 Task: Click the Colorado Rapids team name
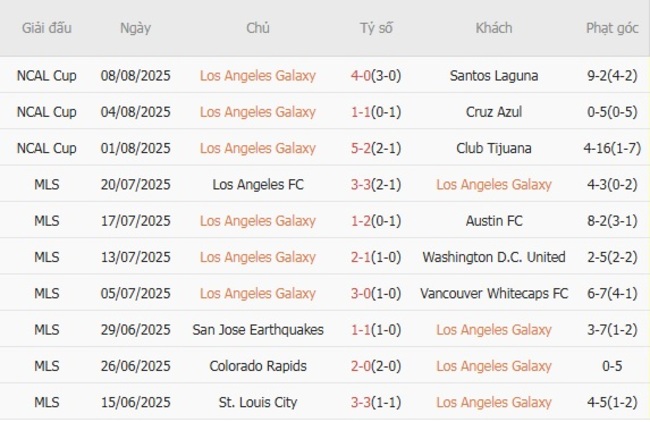click(258, 366)
